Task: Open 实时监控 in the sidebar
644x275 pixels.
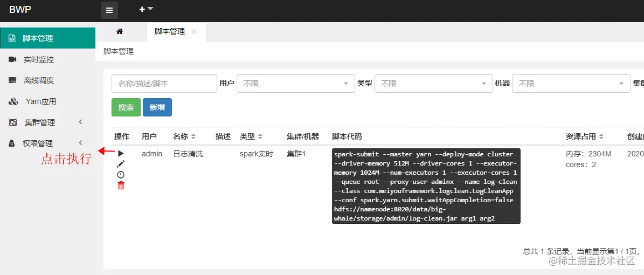Action: [x=47, y=60]
